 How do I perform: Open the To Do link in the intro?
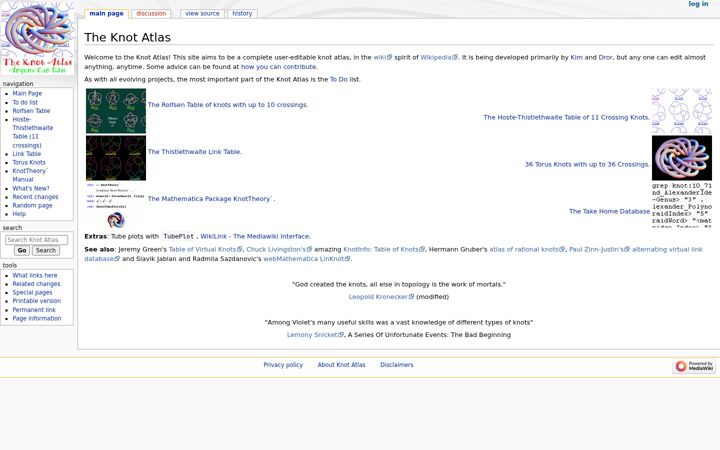pos(339,79)
